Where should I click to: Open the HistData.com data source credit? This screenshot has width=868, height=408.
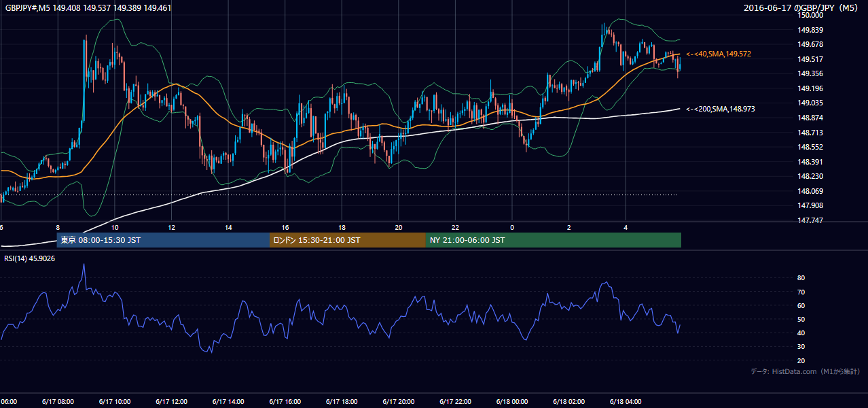tap(806, 371)
